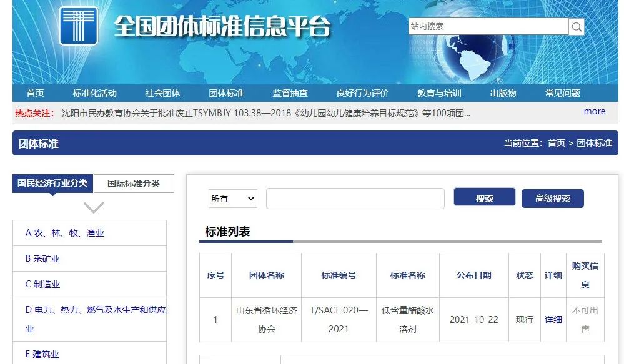Image resolution: width=624 pixels, height=364 pixels.
Task: Click the 2021-10-22 date cell
Action: (474, 320)
